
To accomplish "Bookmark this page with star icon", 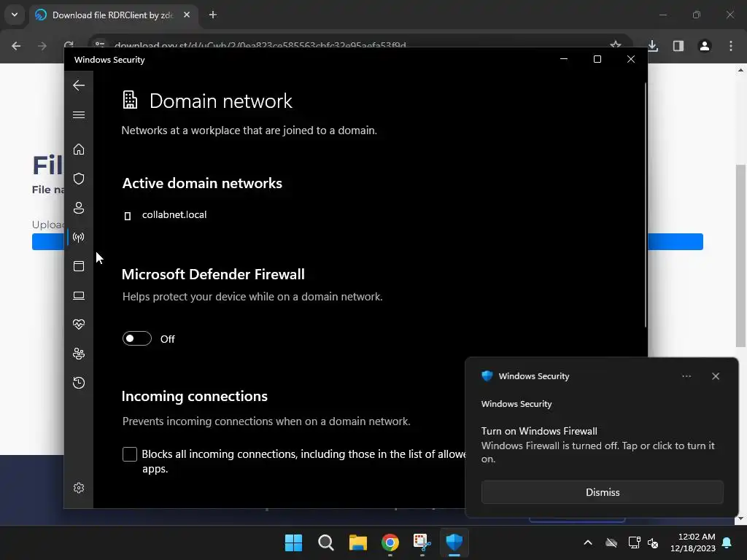I will pyautogui.click(x=616, y=45).
